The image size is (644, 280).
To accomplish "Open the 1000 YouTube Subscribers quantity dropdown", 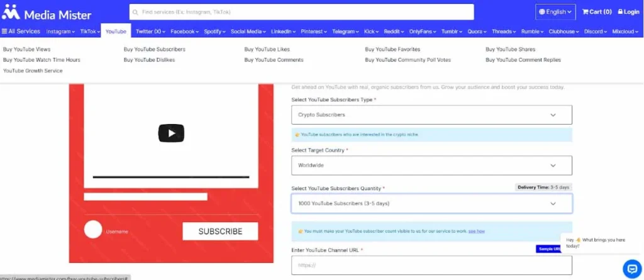I will (x=431, y=204).
